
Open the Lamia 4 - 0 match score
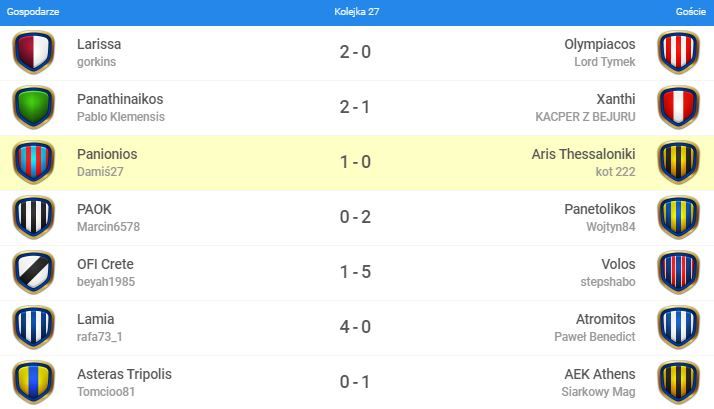click(x=355, y=327)
